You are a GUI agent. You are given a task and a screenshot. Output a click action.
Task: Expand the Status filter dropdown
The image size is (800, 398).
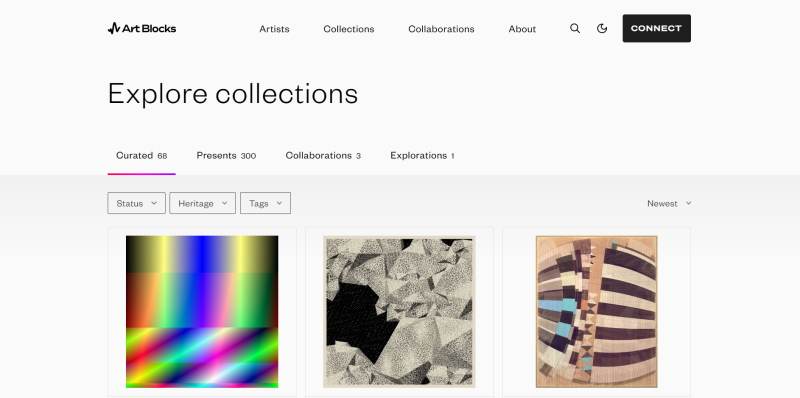(136, 203)
